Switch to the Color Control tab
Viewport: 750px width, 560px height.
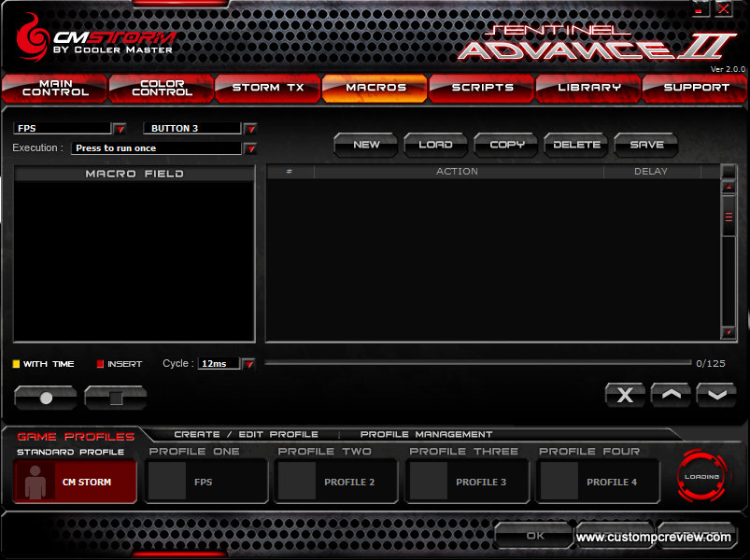162,89
